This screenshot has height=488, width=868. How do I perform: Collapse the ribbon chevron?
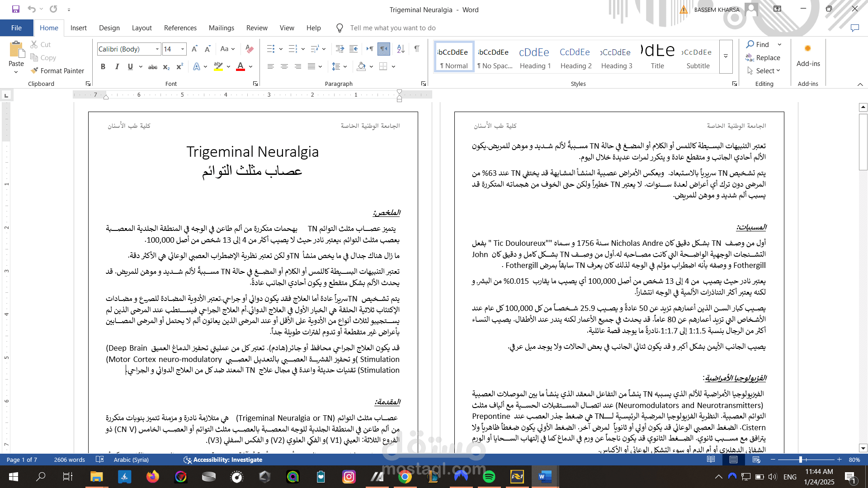[860, 84]
